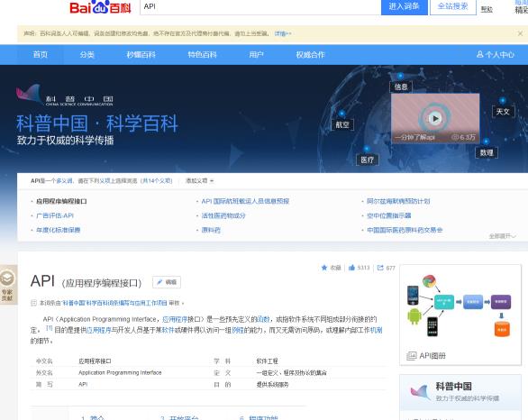Screen dimensions: 528x420
Task: Open the 例程 link in summary
Action: [x=238, y=331]
